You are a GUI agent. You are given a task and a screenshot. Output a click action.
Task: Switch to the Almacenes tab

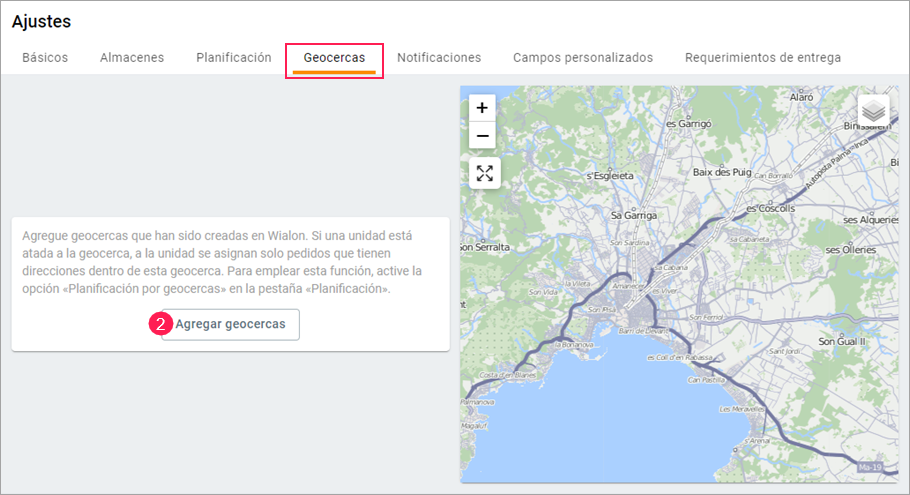click(132, 57)
